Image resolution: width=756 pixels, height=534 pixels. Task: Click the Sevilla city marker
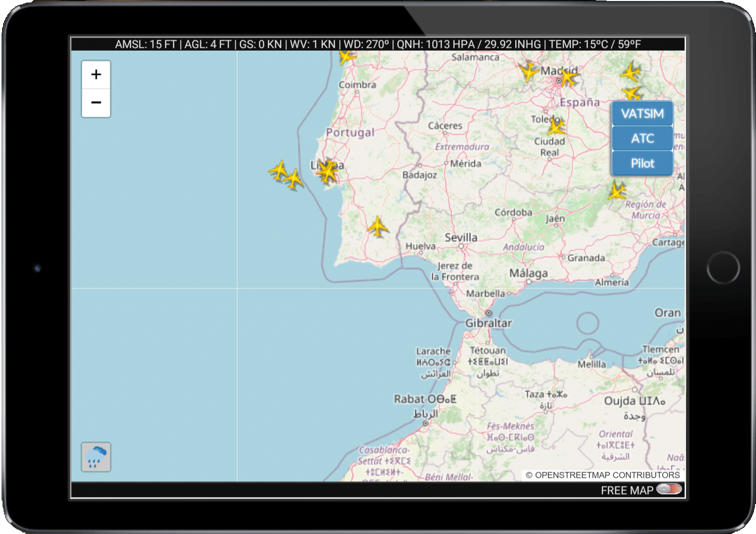point(461,246)
